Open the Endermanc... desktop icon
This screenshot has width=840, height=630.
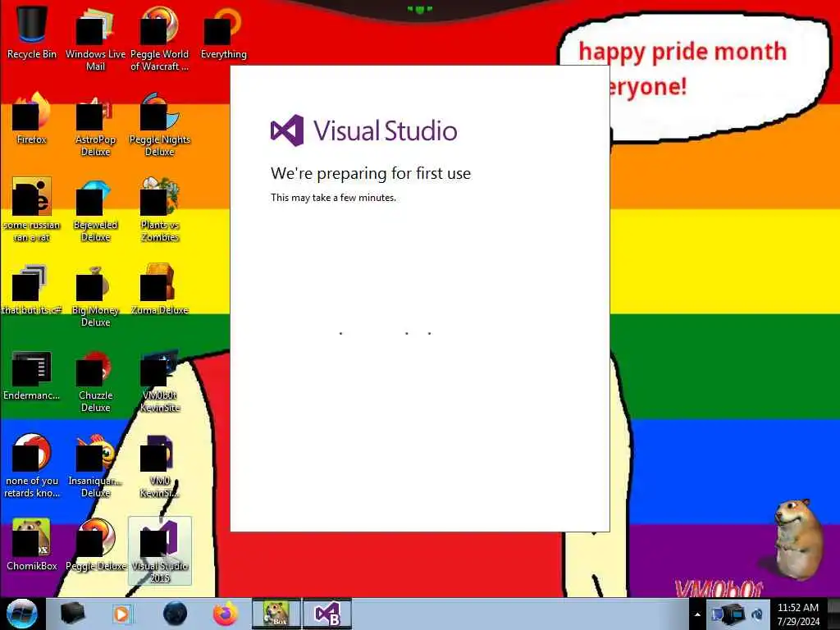point(32,376)
